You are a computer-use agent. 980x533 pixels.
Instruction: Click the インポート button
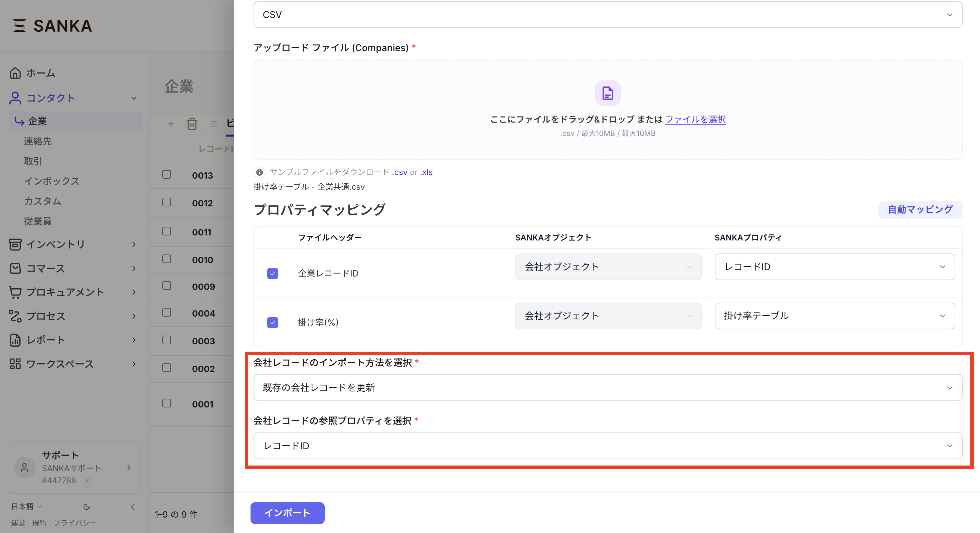tap(287, 513)
